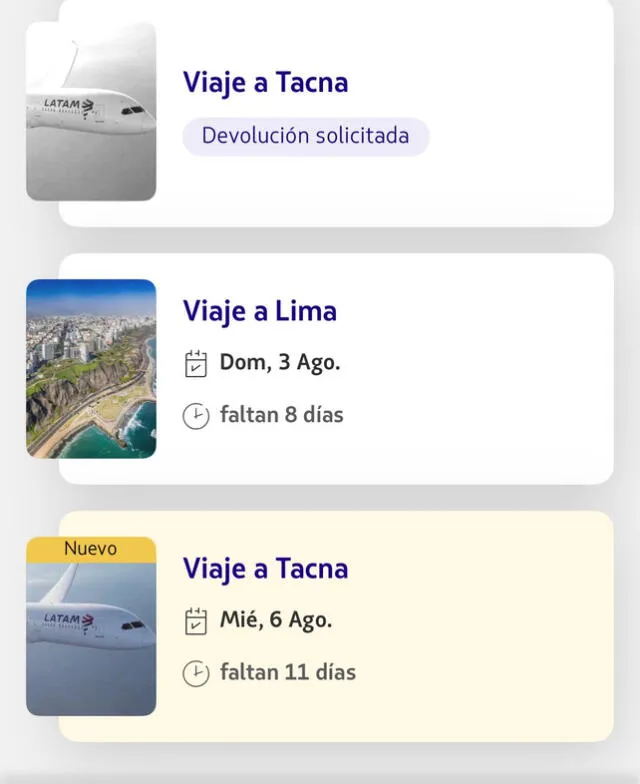Tap the "faltan 11 días" countdown text

pos(288,673)
